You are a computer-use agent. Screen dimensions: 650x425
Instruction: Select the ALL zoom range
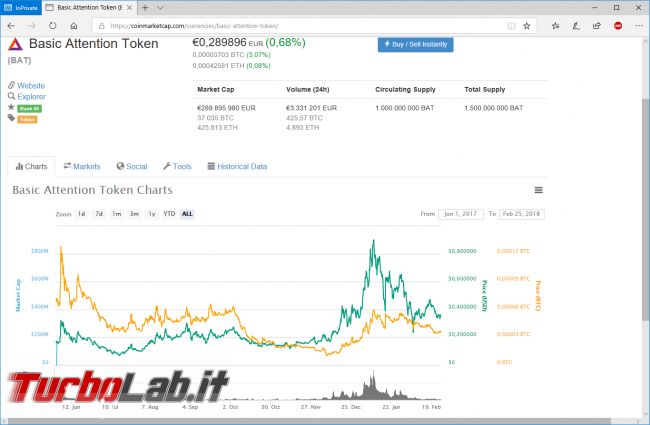[187, 214]
